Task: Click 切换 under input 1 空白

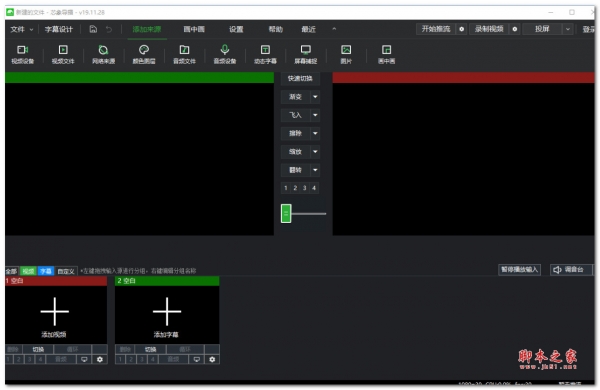Action: (38, 349)
